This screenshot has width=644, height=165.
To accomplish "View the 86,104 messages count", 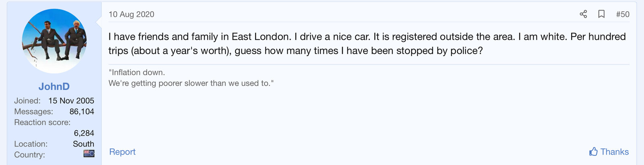I will (82, 111).
